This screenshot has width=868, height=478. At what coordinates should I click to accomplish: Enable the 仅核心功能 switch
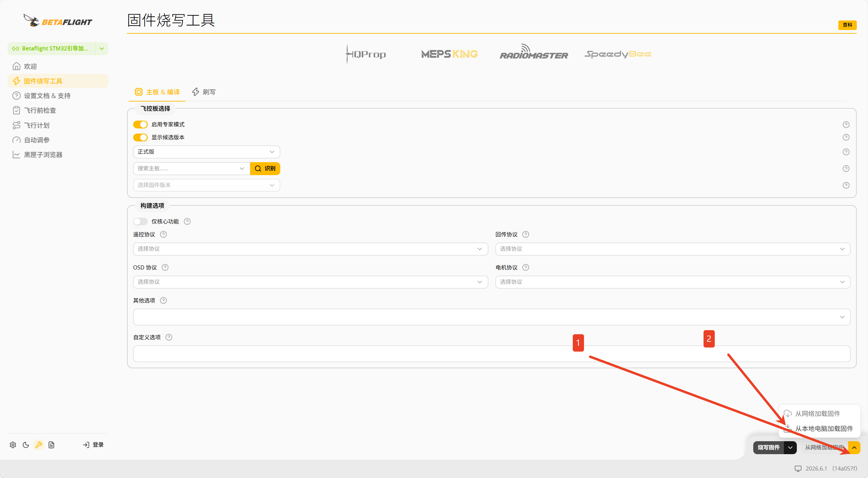[140, 221]
